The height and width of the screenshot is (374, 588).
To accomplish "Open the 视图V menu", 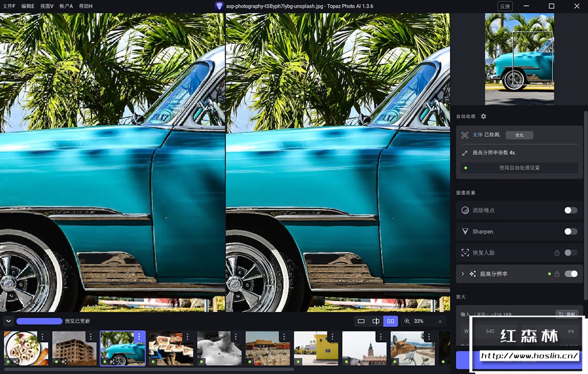I will [47, 6].
